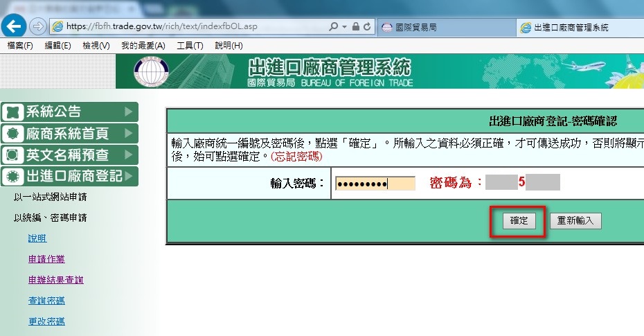Click the 確定 button
The width and height of the screenshot is (644, 336).
519,220
